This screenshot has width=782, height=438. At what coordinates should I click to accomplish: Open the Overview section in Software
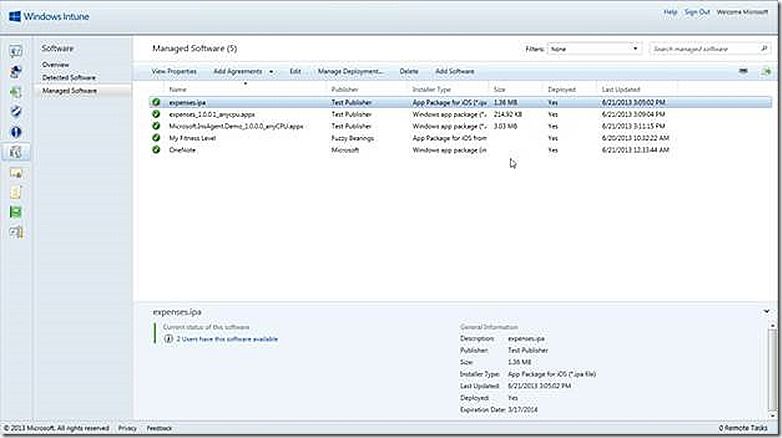(55, 65)
